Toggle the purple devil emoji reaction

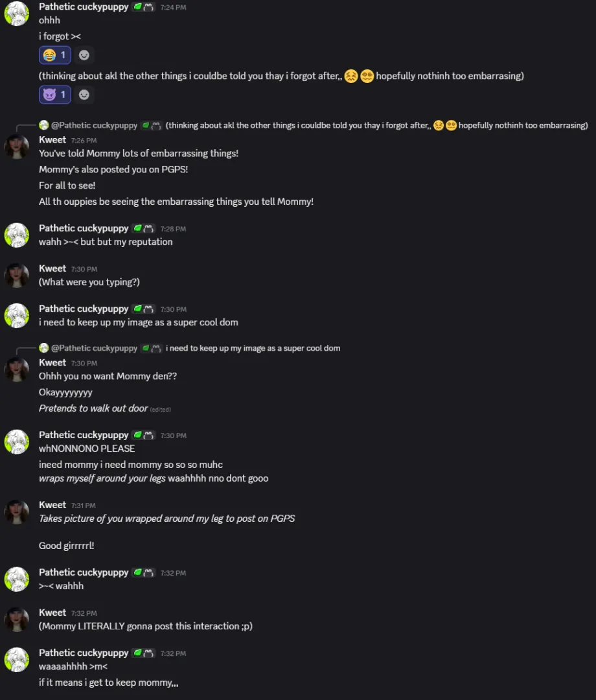[x=54, y=95]
